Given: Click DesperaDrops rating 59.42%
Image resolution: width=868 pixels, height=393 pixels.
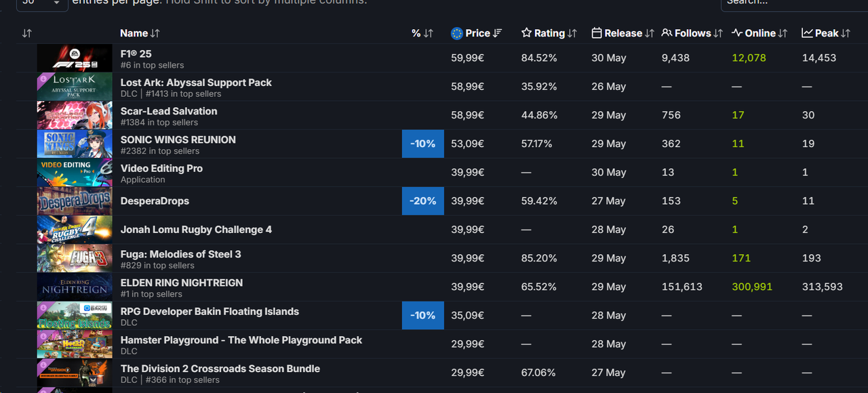Looking at the screenshot, I should tap(539, 201).
